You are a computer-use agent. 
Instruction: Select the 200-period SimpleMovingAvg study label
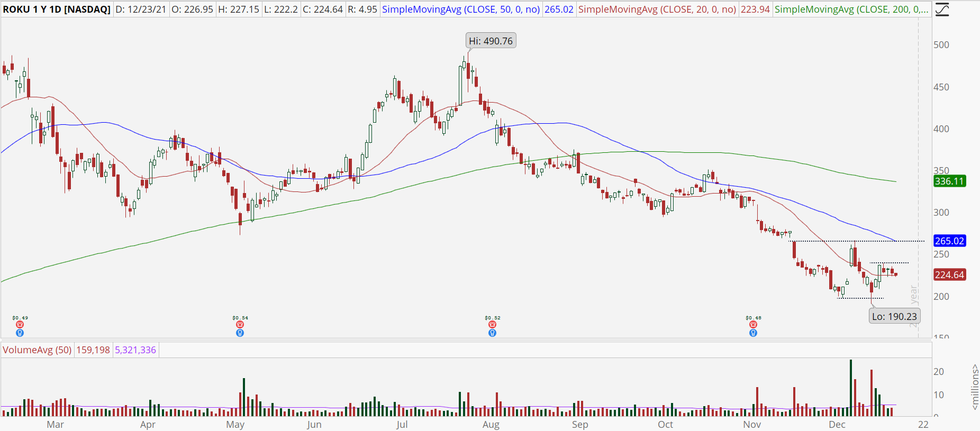click(851, 10)
